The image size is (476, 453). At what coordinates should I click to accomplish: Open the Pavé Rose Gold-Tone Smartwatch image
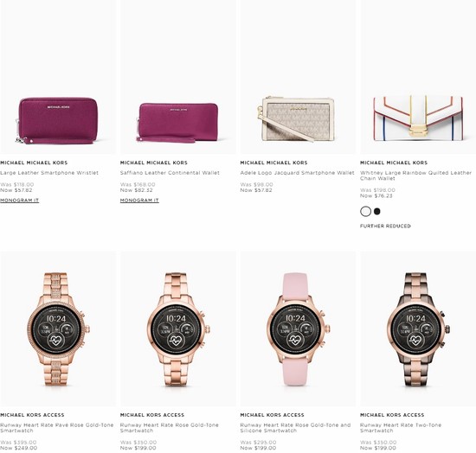[x=58, y=329]
